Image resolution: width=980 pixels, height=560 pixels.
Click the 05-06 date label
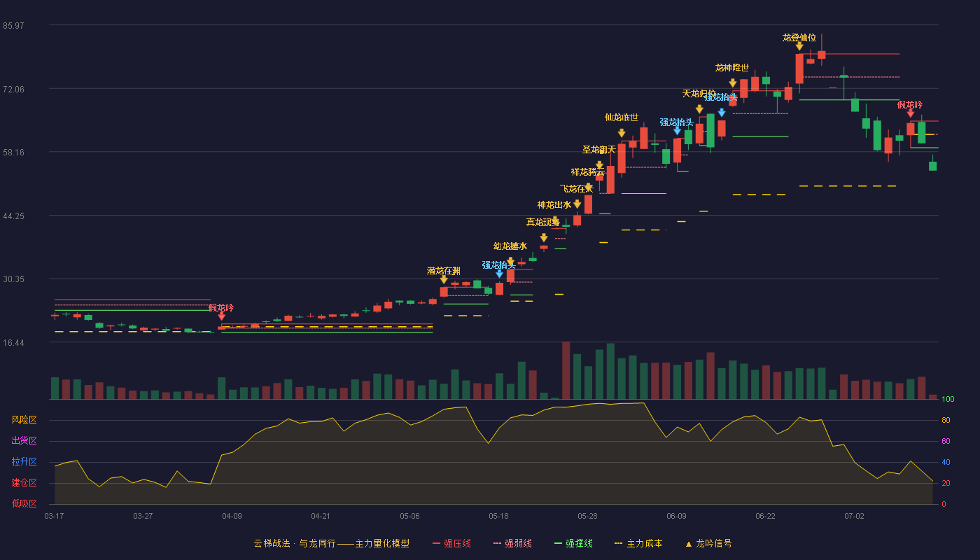tap(409, 516)
